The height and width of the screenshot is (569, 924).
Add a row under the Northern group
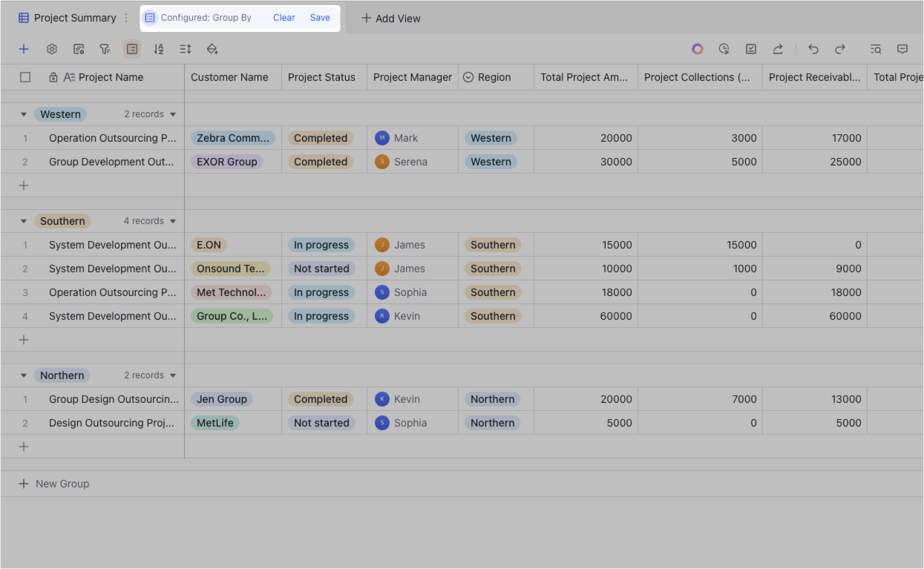pos(24,447)
